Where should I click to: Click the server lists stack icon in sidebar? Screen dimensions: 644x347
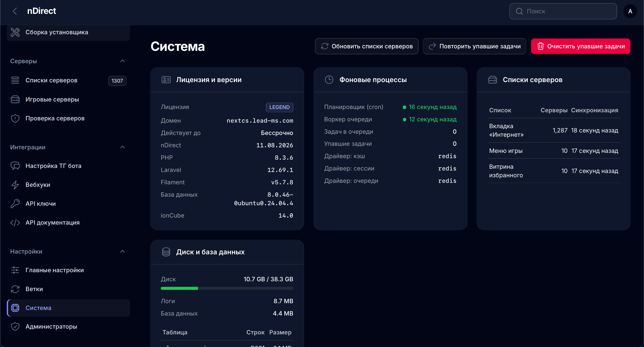(15, 80)
